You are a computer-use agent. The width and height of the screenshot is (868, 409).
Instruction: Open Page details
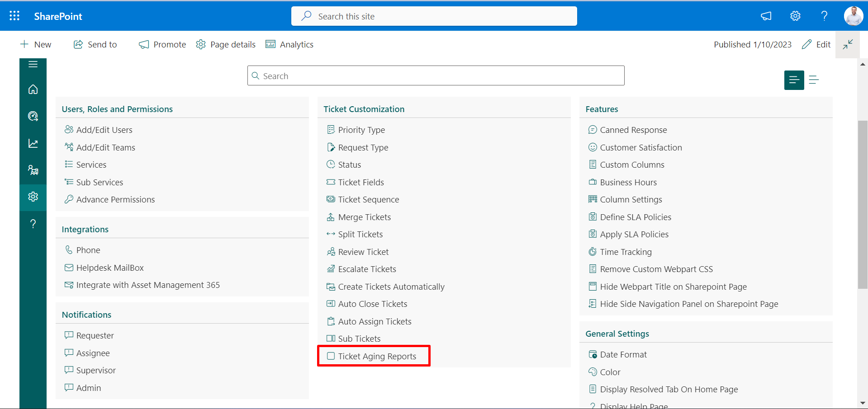(x=226, y=44)
